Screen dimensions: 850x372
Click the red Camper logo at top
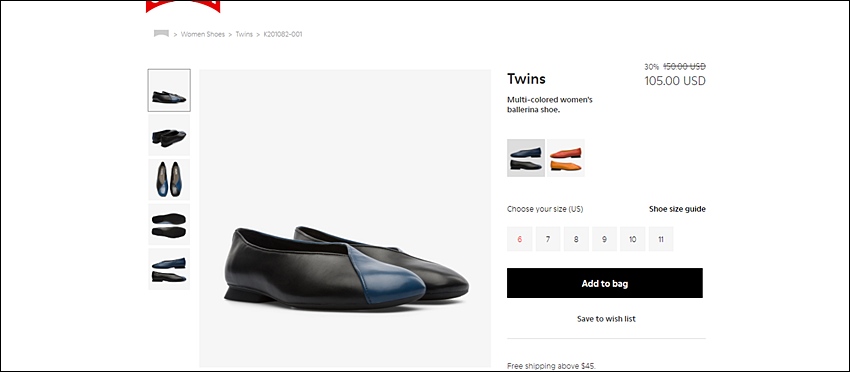point(183,7)
